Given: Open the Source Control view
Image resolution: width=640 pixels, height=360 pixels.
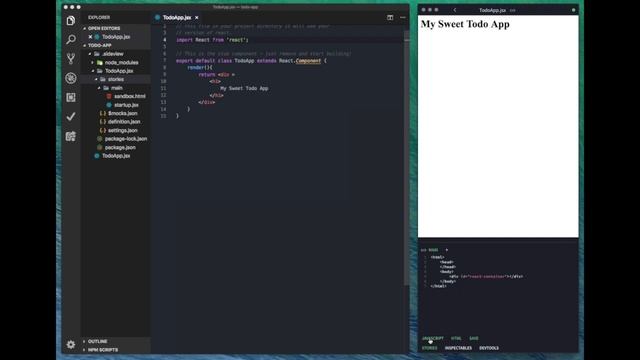Looking at the screenshot, I should (71, 59).
